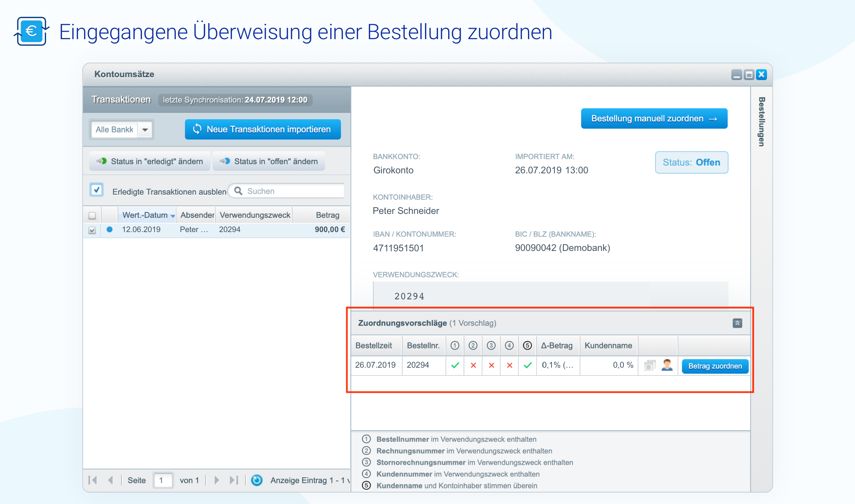Image resolution: width=855 pixels, height=504 pixels.
Task: Click Betrag column header
Action: [322, 215]
